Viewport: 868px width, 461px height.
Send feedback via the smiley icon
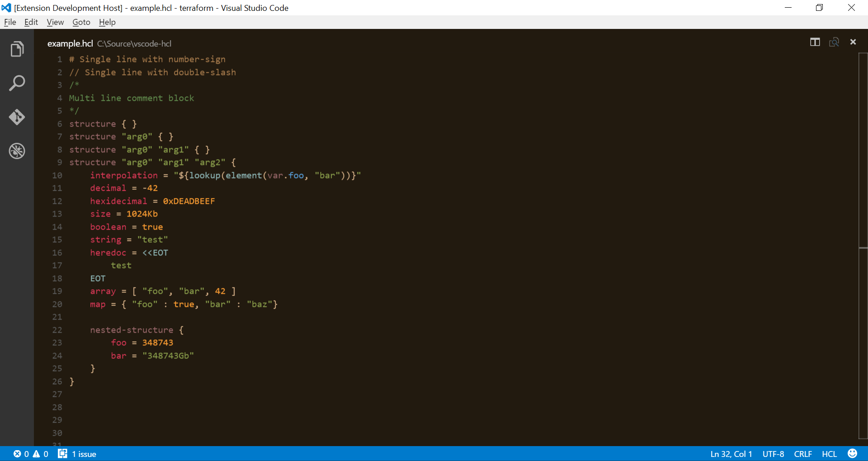tap(853, 454)
